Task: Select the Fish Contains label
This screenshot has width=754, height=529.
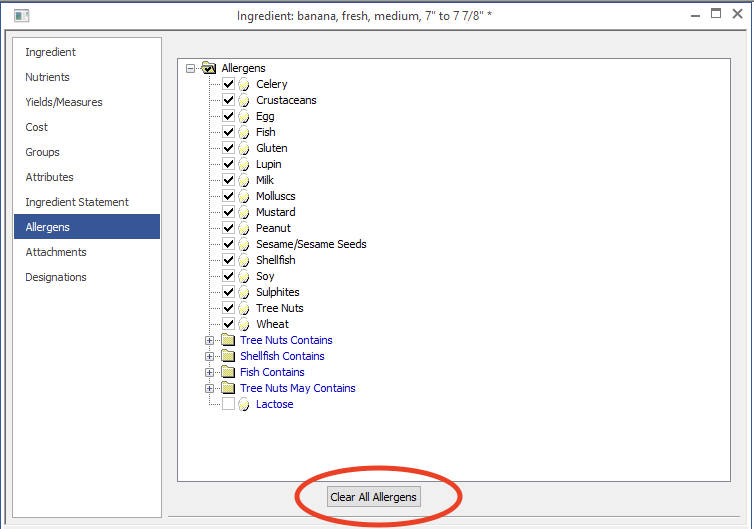Action: (x=272, y=372)
